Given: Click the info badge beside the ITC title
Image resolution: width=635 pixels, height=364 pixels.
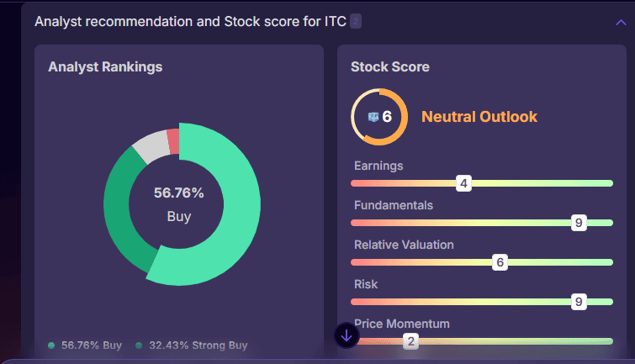Looking at the screenshot, I should pyautogui.click(x=356, y=22).
